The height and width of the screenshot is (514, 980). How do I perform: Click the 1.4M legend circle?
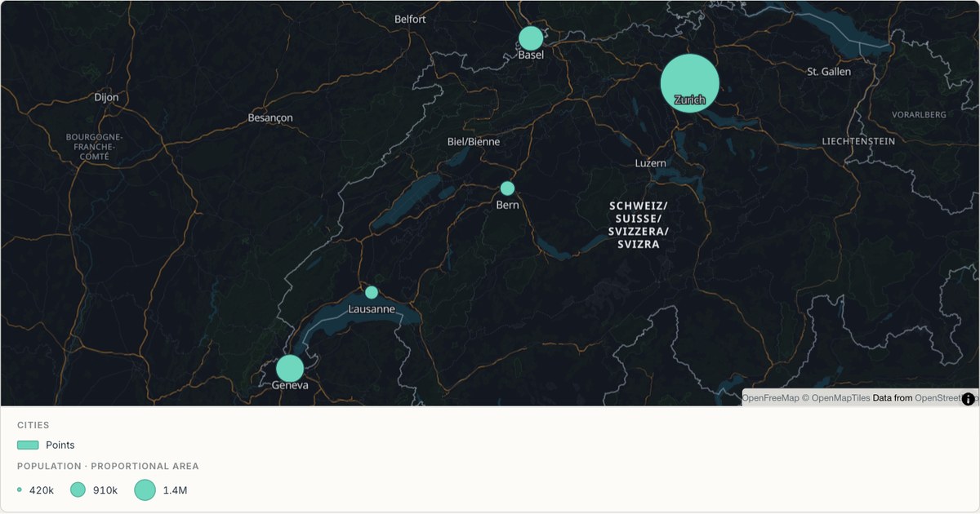click(145, 490)
